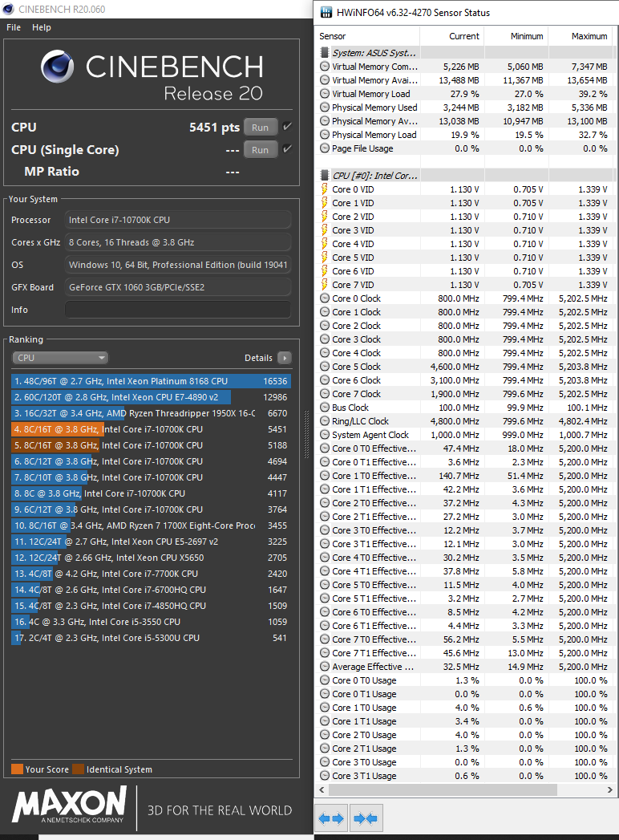Click the Core 0 VID voltage icon
Screen dimensions: 619x840
324,189
